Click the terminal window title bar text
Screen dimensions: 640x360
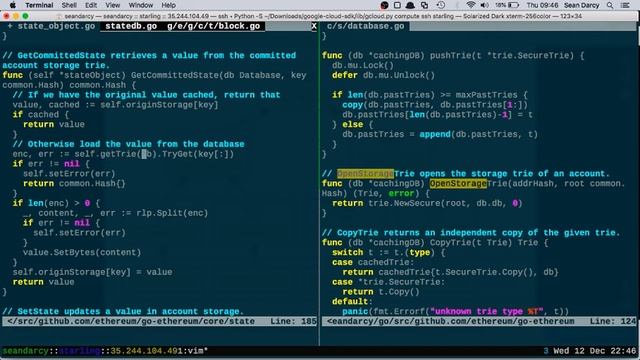323,16
